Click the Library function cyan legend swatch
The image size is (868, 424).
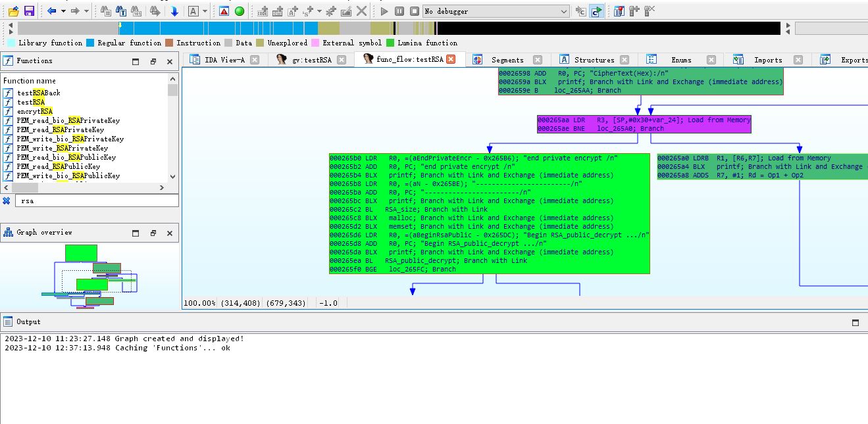[11, 43]
